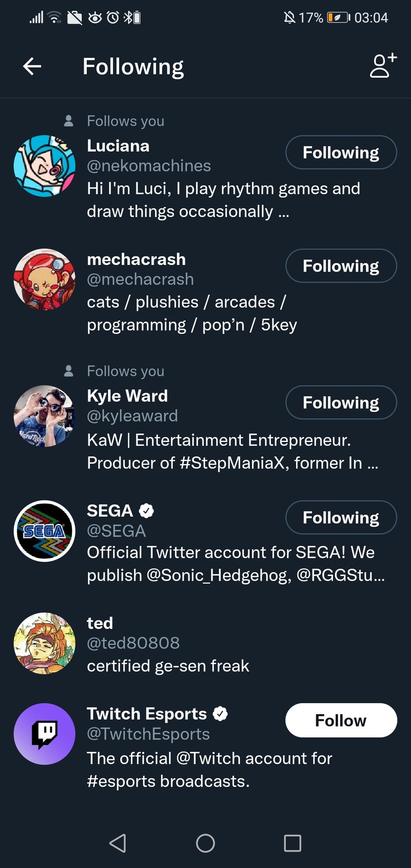Open ted's profile entry
The image size is (411, 868).
tap(100, 623)
